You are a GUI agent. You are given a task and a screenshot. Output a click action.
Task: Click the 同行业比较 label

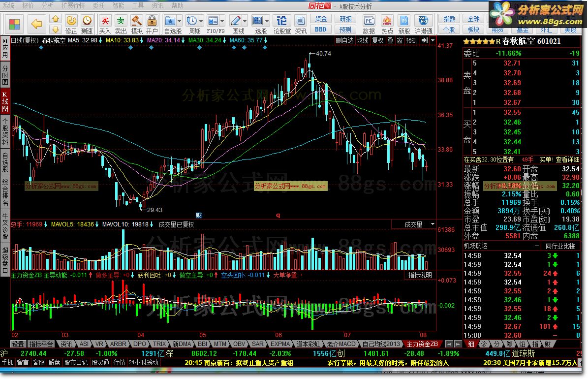pos(560,246)
